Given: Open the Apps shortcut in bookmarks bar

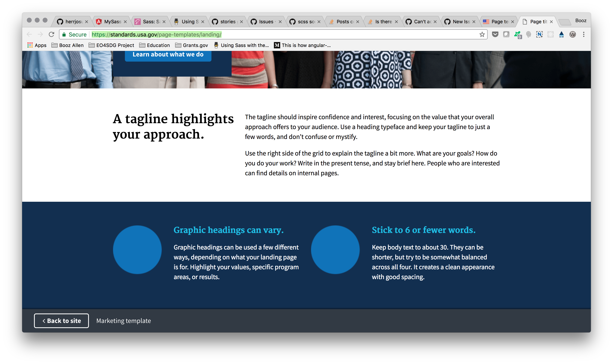Looking at the screenshot, I should point(37,45).
